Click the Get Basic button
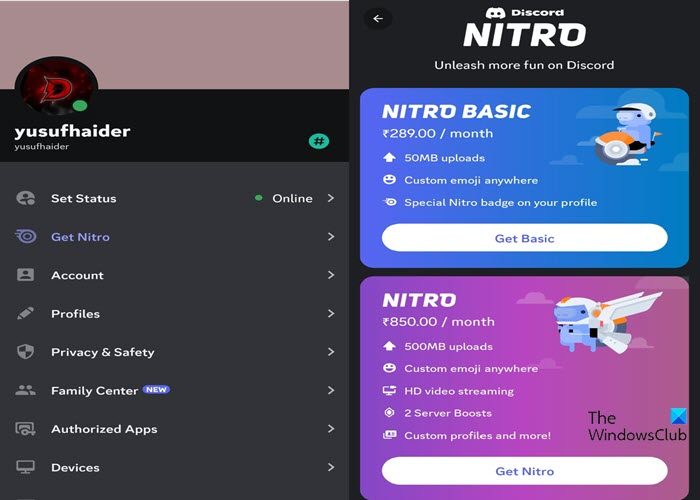 [x=525, y=238]
